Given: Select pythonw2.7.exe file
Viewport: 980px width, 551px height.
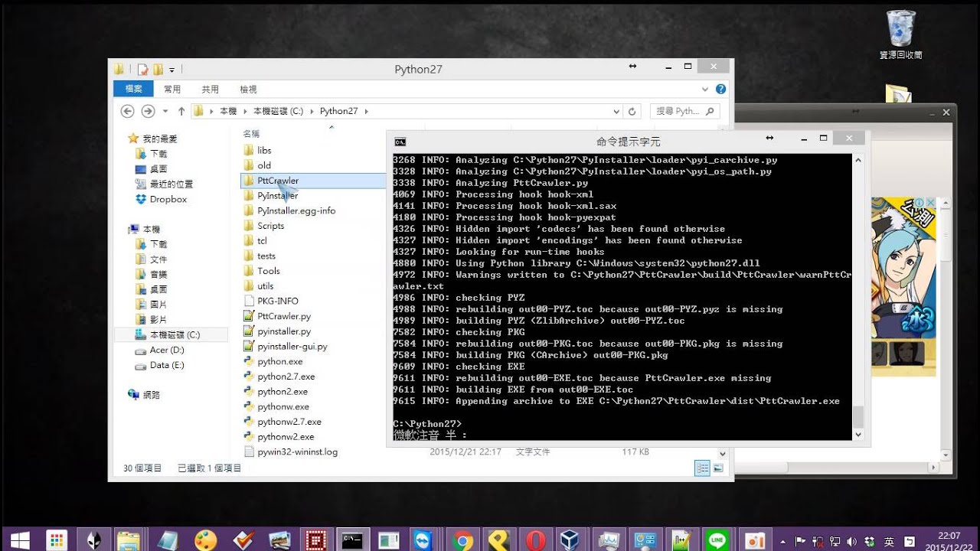Looking at the screenshot, I should (x=283, y=422).
